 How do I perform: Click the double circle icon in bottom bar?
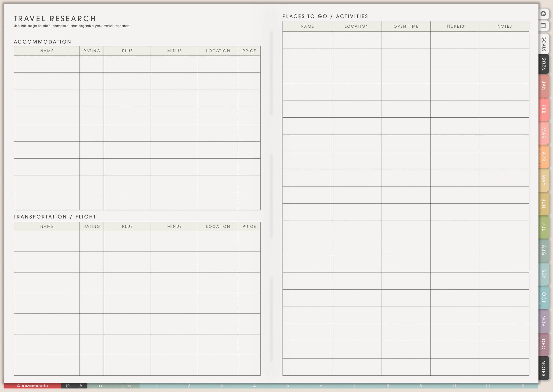[x=127, y=386]
